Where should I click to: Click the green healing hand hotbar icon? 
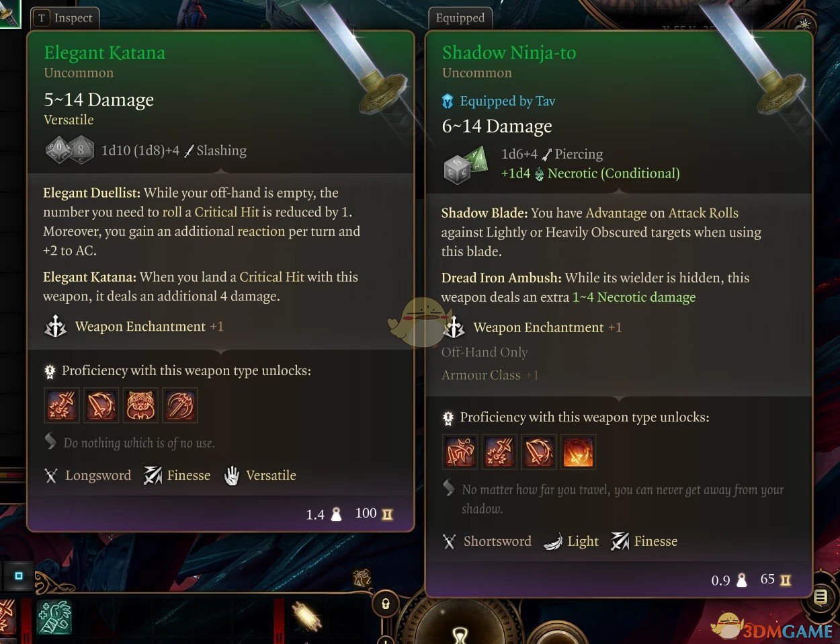54,617
